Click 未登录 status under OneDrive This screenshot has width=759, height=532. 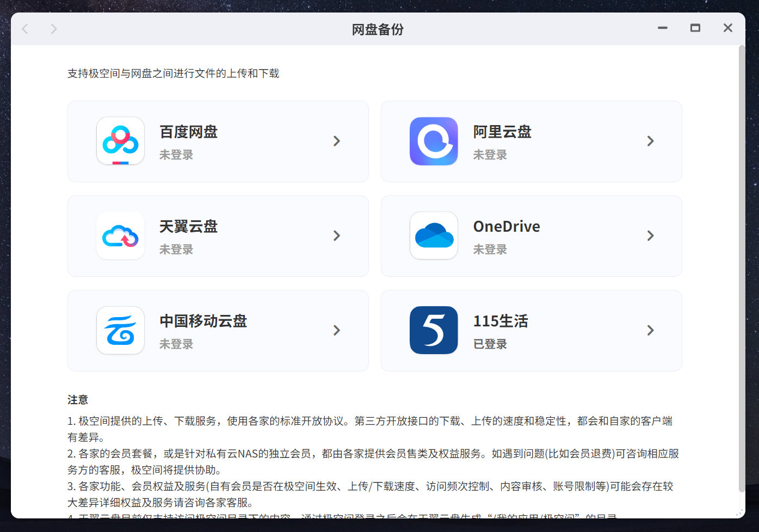(x=490, y=250)
